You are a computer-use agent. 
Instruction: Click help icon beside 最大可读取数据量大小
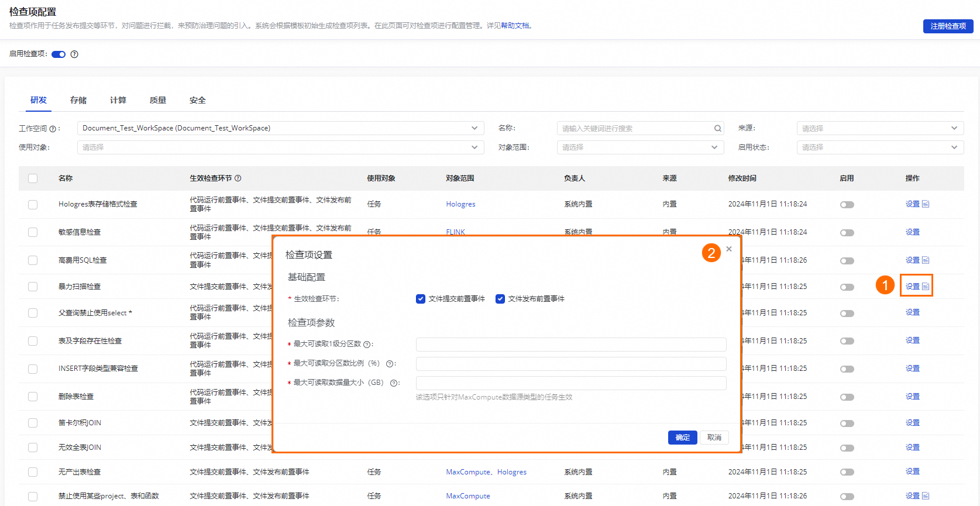(x=394, y=383)
